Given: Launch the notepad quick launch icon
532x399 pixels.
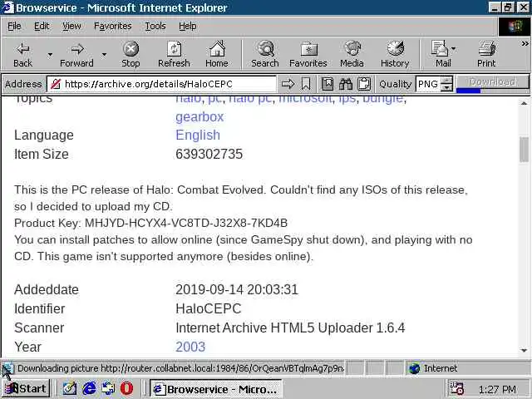Looking at the screenshot, I should 70,388.
